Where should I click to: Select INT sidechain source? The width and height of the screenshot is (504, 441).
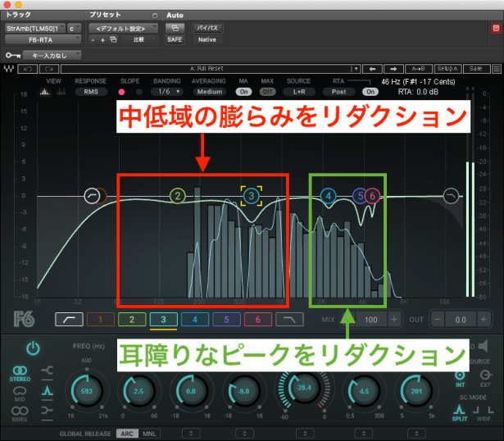[x=460, y=379]
